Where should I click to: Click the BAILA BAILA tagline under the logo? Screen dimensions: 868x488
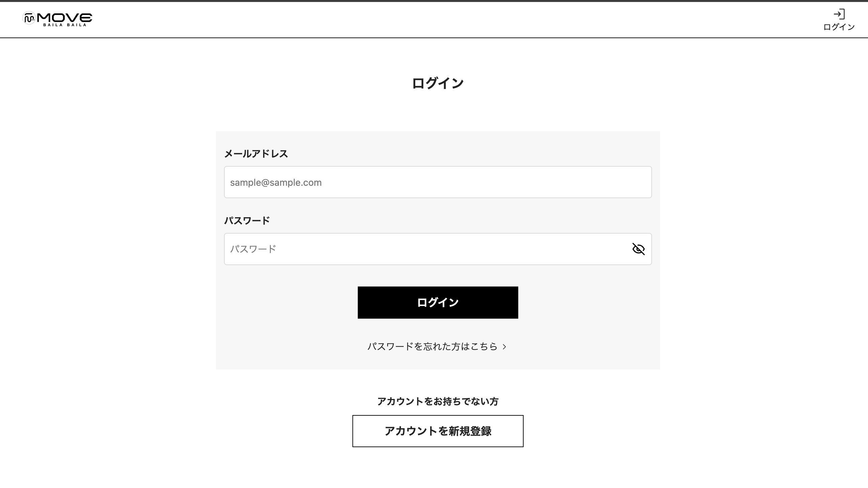click(65, 25)
